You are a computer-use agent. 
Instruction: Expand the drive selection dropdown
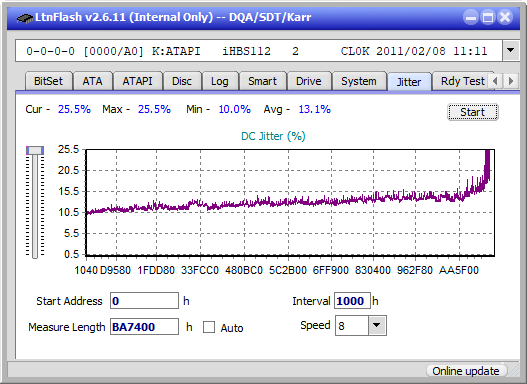coord(511,51)
